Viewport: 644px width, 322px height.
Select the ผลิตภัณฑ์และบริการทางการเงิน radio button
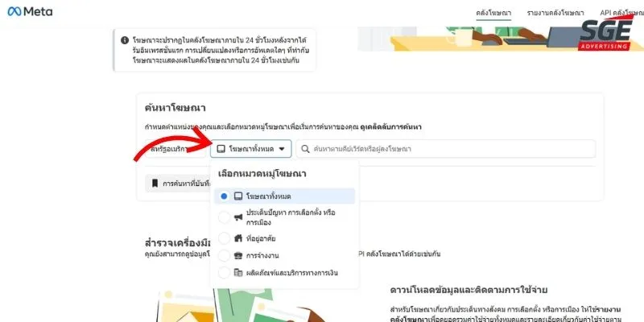click(224, 273)
